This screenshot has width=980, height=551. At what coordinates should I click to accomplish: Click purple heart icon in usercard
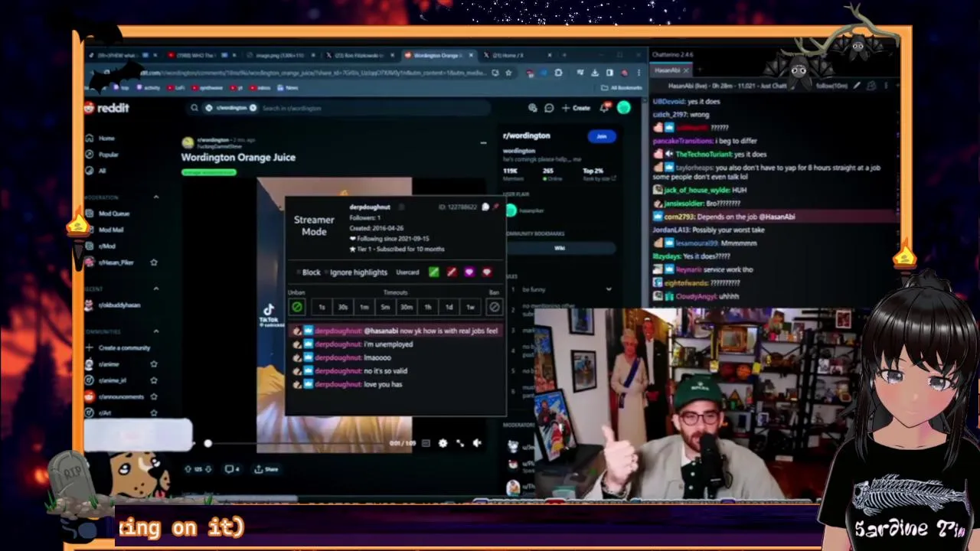[469, 272]
